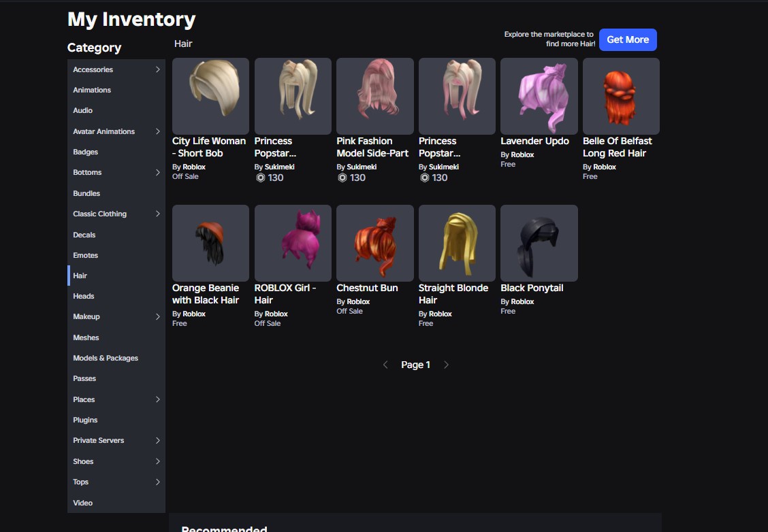Image resolution: width=768 pixels, height=532 pixels.
Task: Open the Meshes category
Action: (x=116, y=337)
